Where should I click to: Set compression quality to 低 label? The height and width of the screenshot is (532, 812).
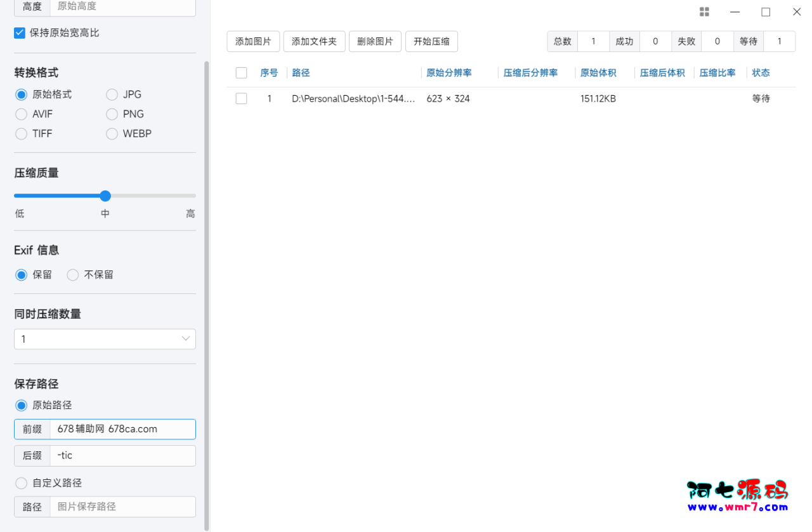20,214
